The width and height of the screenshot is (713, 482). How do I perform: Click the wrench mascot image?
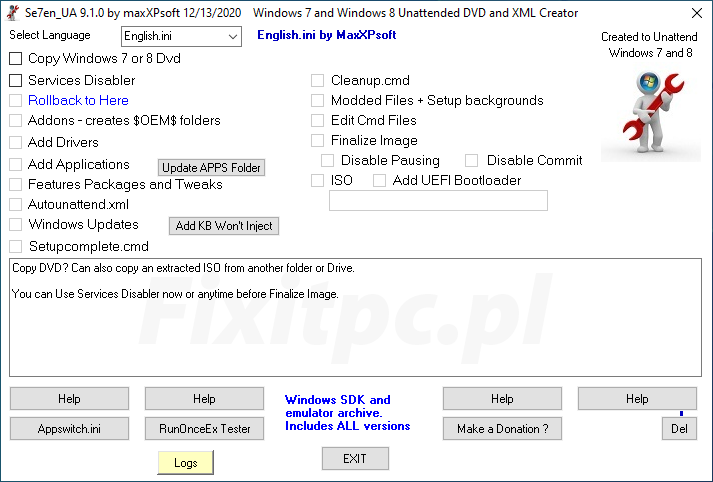tap(651, 114)
